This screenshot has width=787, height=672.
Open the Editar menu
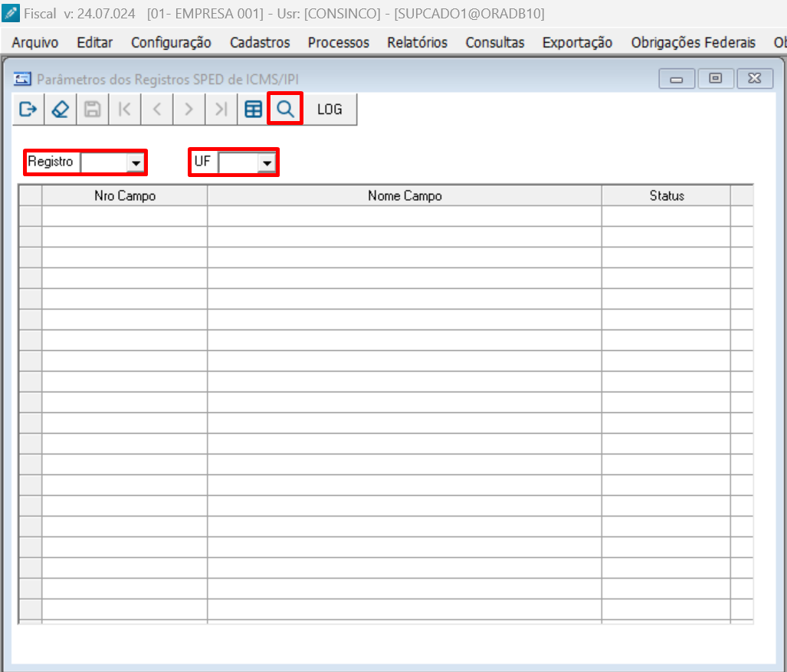click(95, 43)
